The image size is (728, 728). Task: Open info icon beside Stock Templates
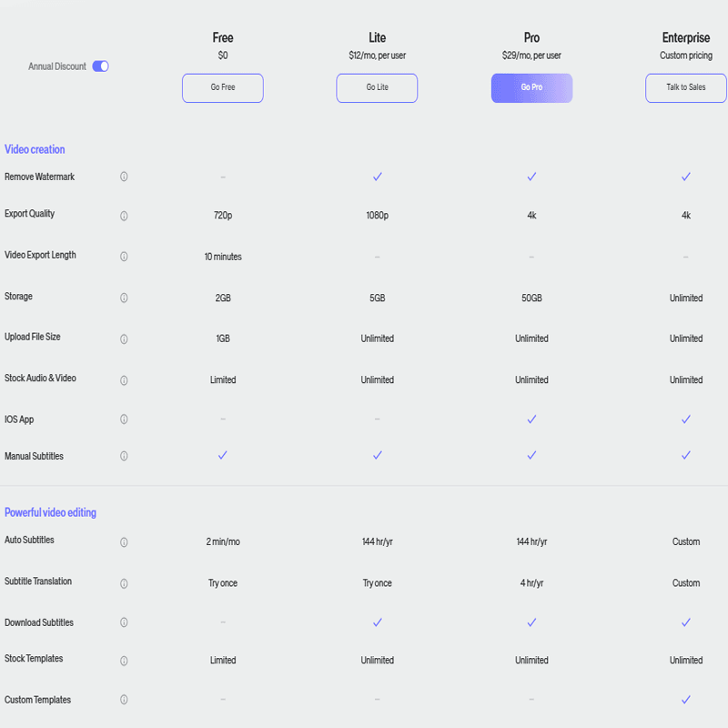[x=124, y=660]
